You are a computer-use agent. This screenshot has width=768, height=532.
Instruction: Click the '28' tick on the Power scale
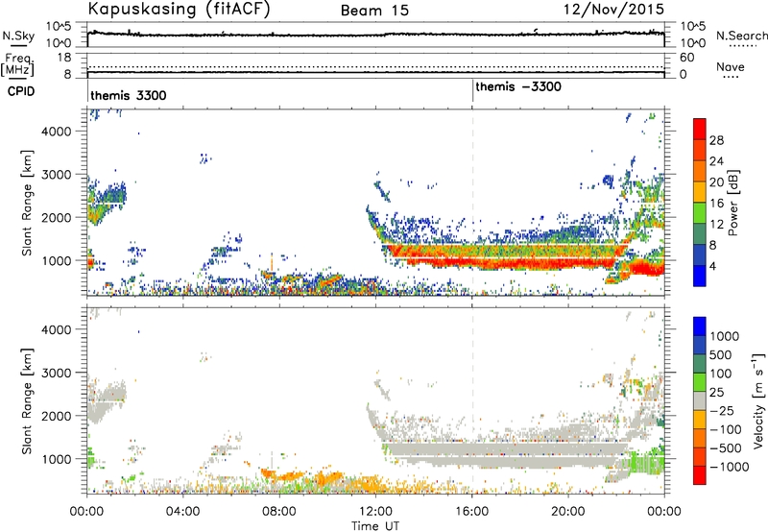[716, 140]
